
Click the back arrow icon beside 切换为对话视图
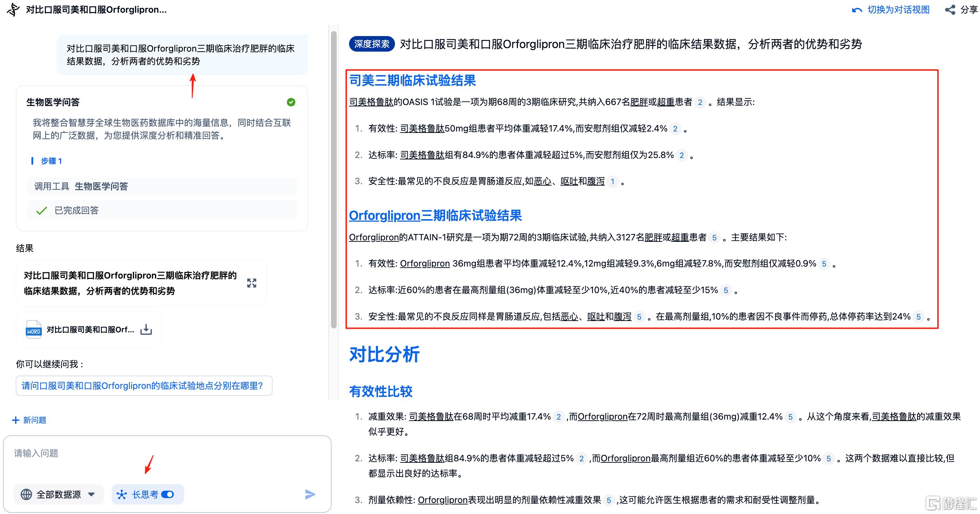pos(857,10)
